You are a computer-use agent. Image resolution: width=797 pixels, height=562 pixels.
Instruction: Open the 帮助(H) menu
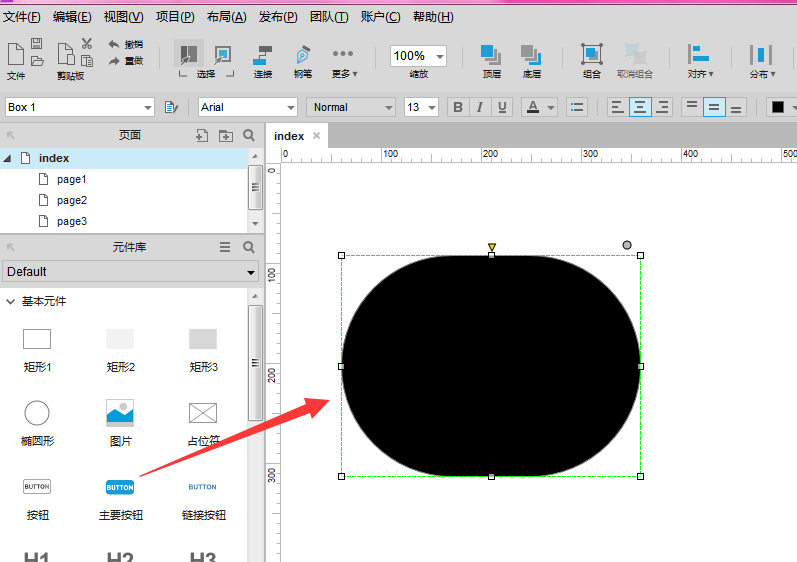433,17
